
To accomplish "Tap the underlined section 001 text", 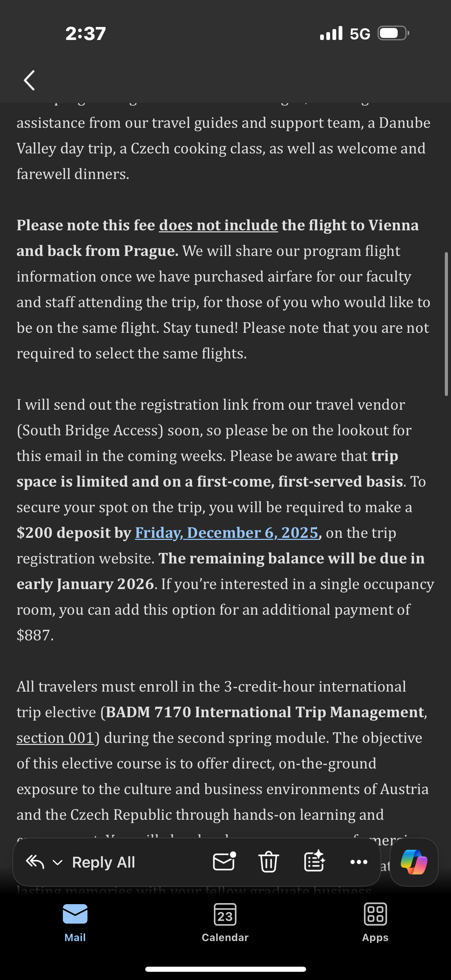I will click(x=55, y=738).
